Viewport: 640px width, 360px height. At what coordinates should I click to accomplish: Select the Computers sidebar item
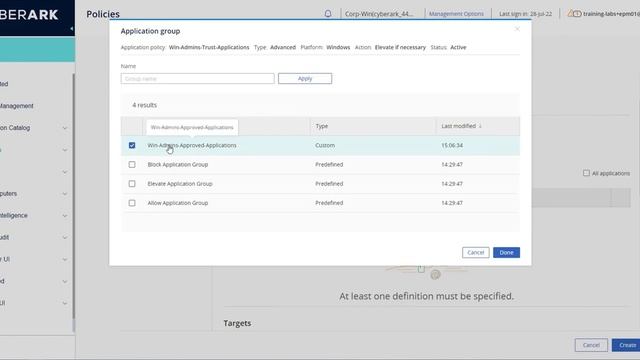pos(9,193)
